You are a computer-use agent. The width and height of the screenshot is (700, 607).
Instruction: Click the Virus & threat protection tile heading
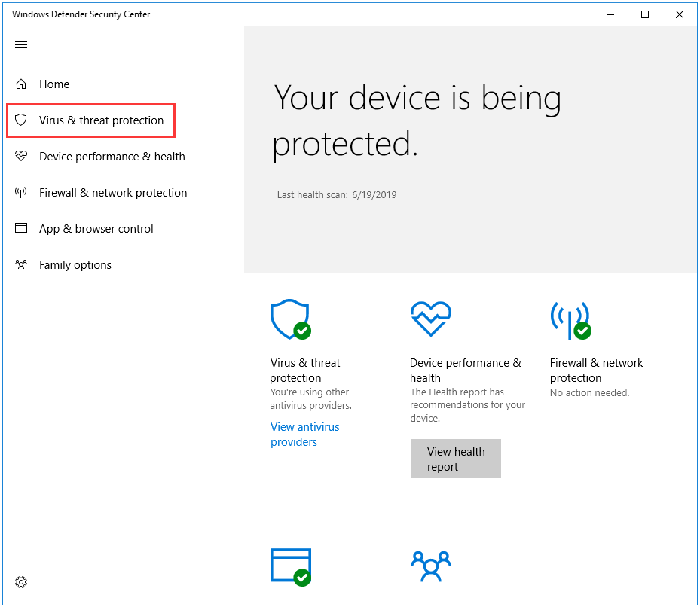click(305, 370)
